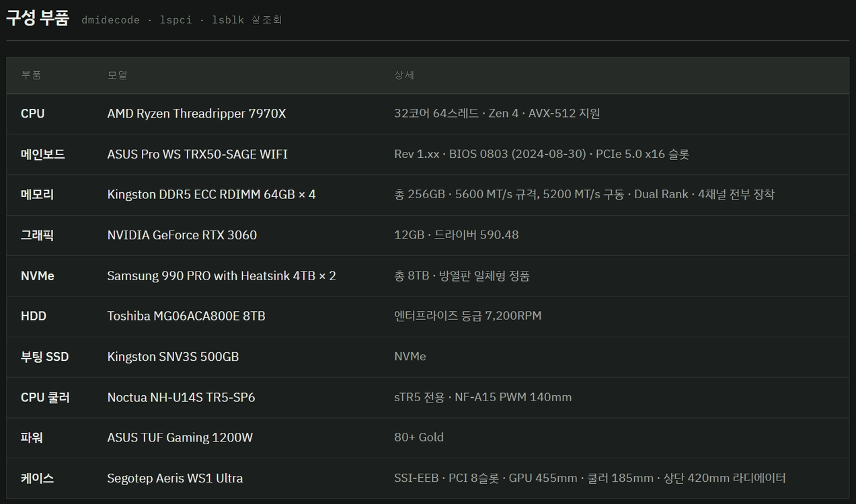Select the 파워 row label
This screenshot has width=856, height=504.
tap(32, 437)
